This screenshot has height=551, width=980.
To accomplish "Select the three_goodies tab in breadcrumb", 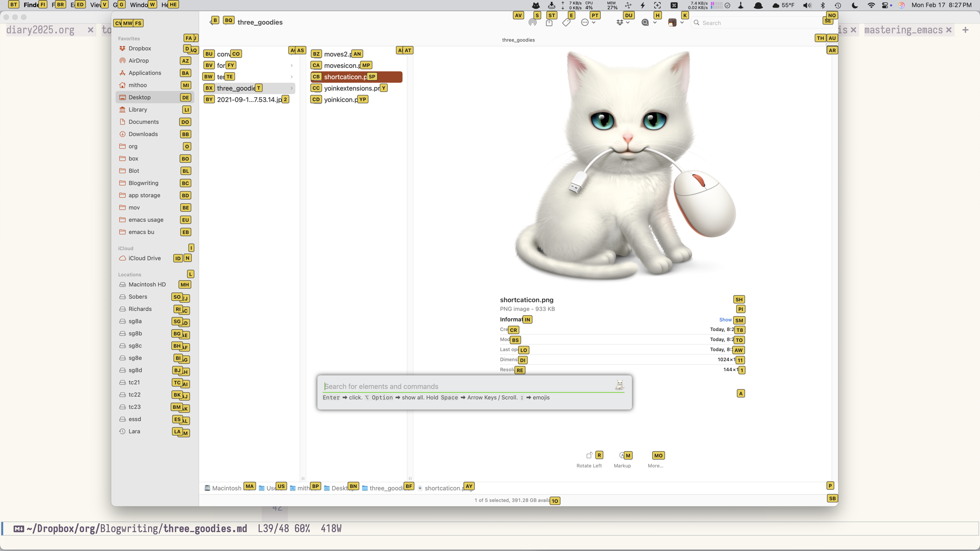I will coord(386,488).
